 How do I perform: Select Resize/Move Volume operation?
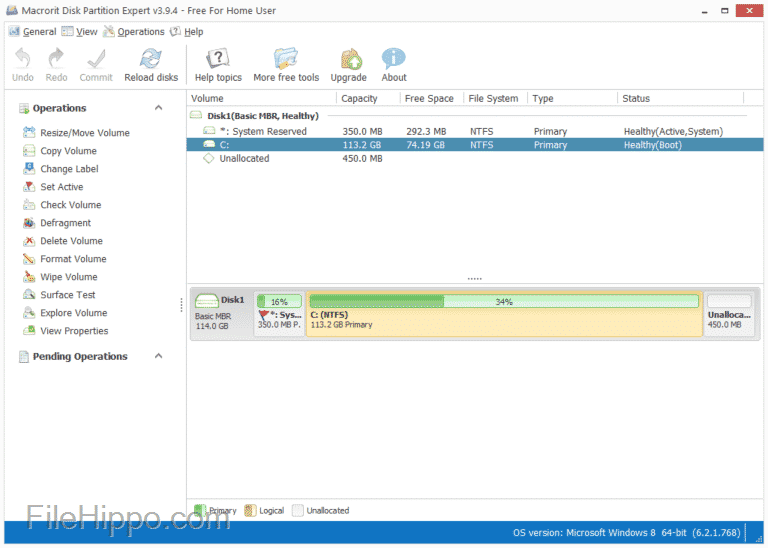(x=84, y=133)
